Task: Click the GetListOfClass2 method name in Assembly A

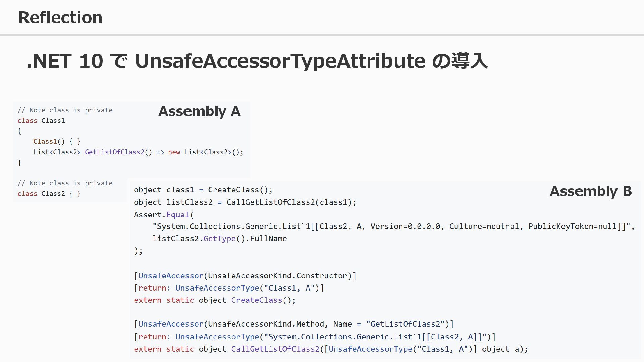Action: click(x=114, y=152)
